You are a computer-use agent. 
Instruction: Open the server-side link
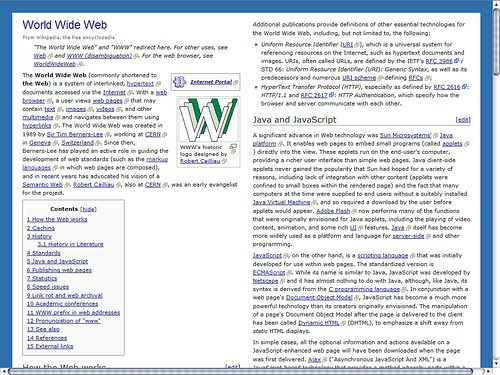408,236
